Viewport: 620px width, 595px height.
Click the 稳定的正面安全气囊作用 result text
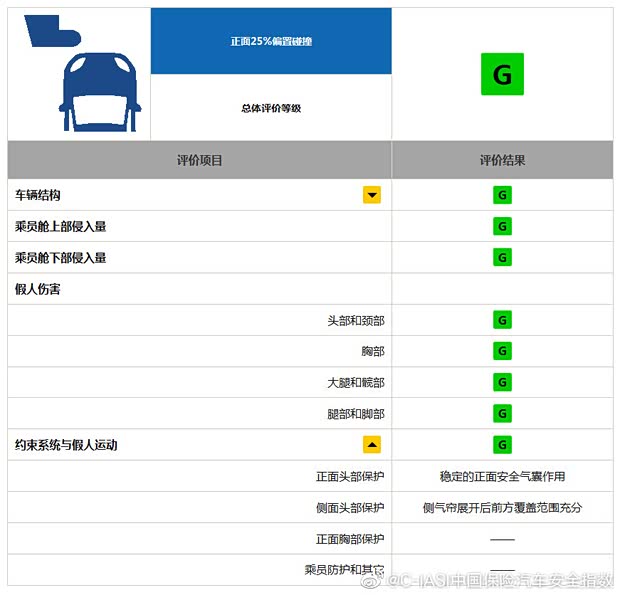point(502,476)
